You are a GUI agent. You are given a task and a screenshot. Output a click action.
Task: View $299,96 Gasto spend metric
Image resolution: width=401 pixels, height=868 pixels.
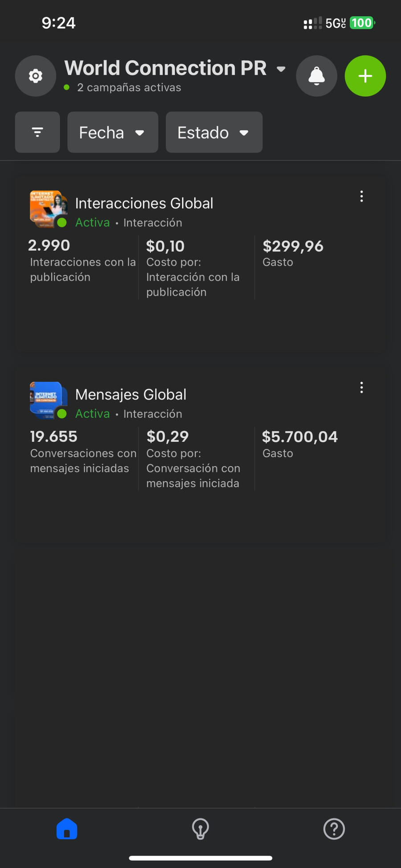293,253
